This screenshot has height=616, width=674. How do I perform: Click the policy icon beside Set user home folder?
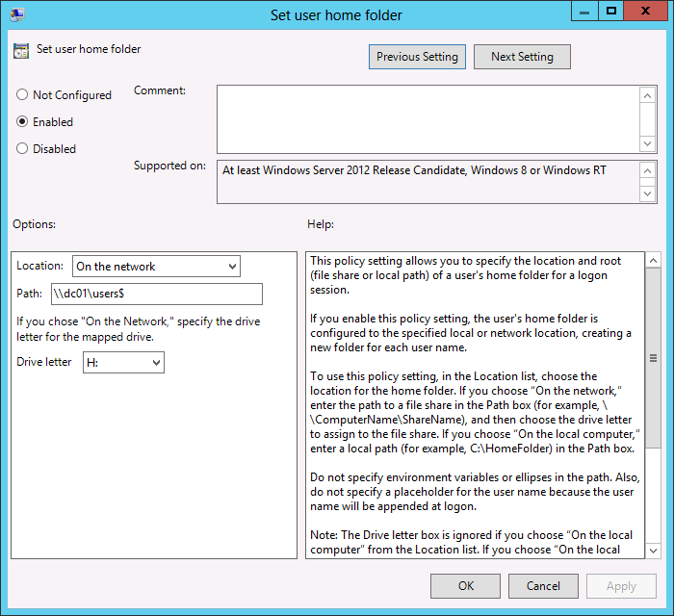[21, 51]
